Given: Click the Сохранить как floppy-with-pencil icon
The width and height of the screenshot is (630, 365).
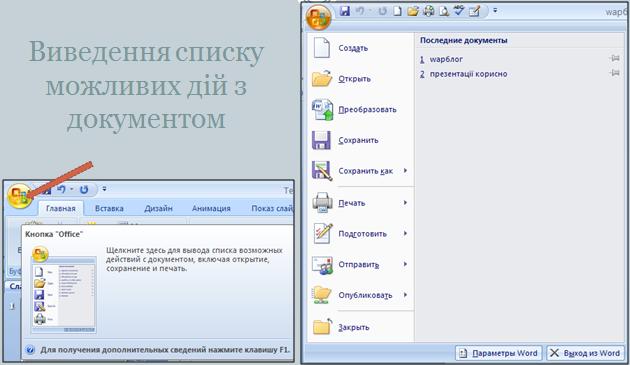Looking at the screenshot, I should [x=322, y=170].
